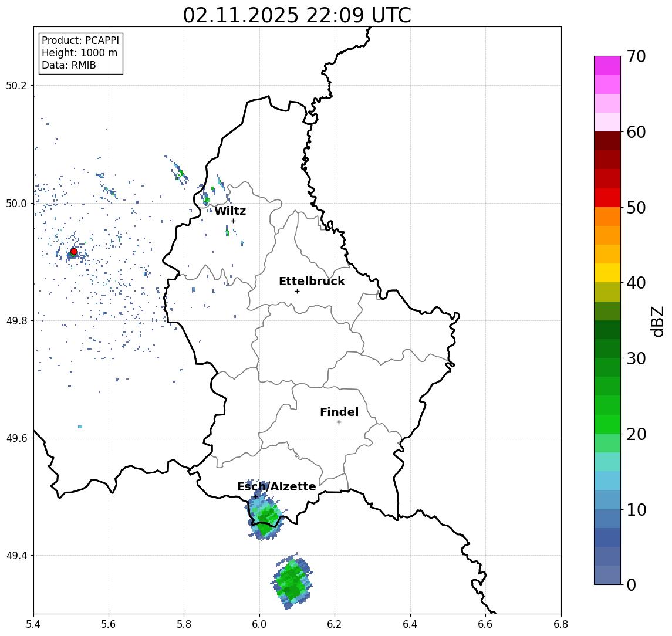Image resolution: width=672 pixels, height=636 pixels.
Task: Click the latitude axis label 50.2
Action: click(16, 85)
